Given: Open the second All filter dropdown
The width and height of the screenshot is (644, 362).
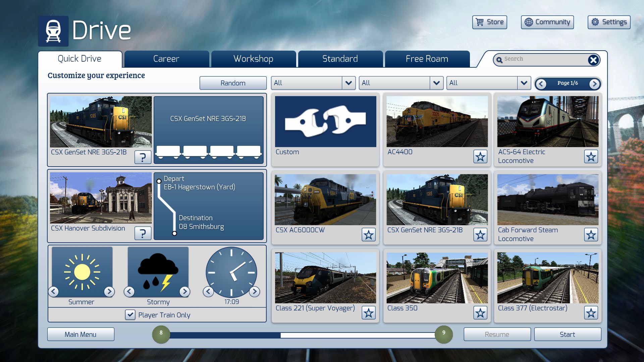Looking at the screenshot, I should (401, 83).
